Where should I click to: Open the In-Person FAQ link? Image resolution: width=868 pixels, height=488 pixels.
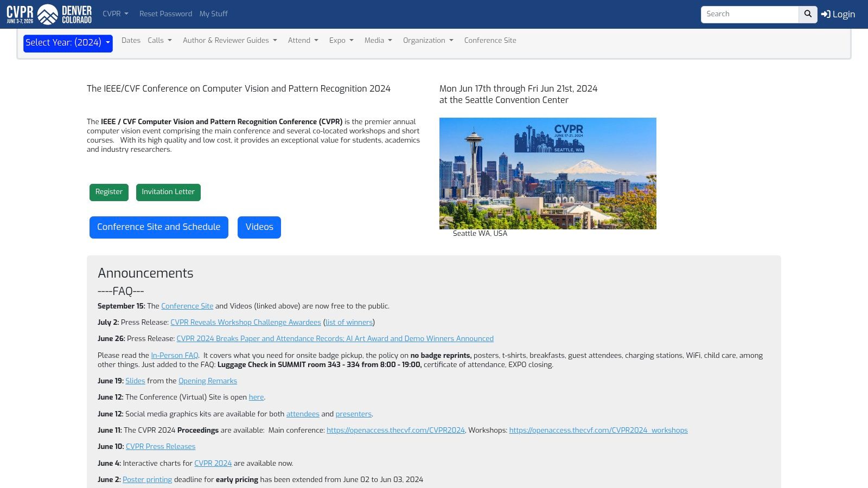[x=174, y=356]
